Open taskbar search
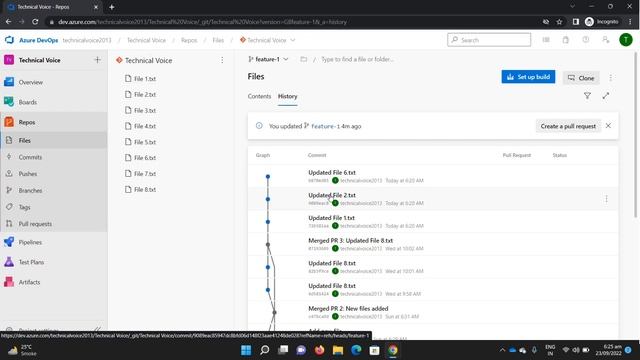The height and width of the screenshot is (360, 640). coord(264,350)
